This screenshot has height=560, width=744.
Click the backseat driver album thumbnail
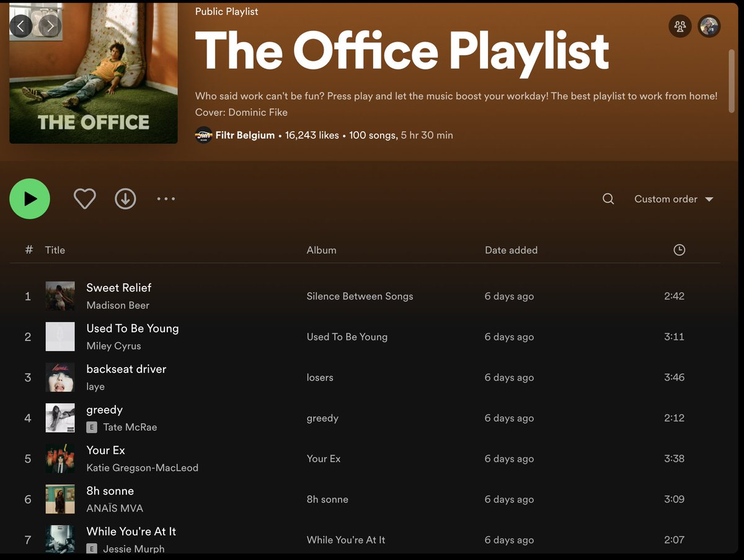[x=60, y=377]
